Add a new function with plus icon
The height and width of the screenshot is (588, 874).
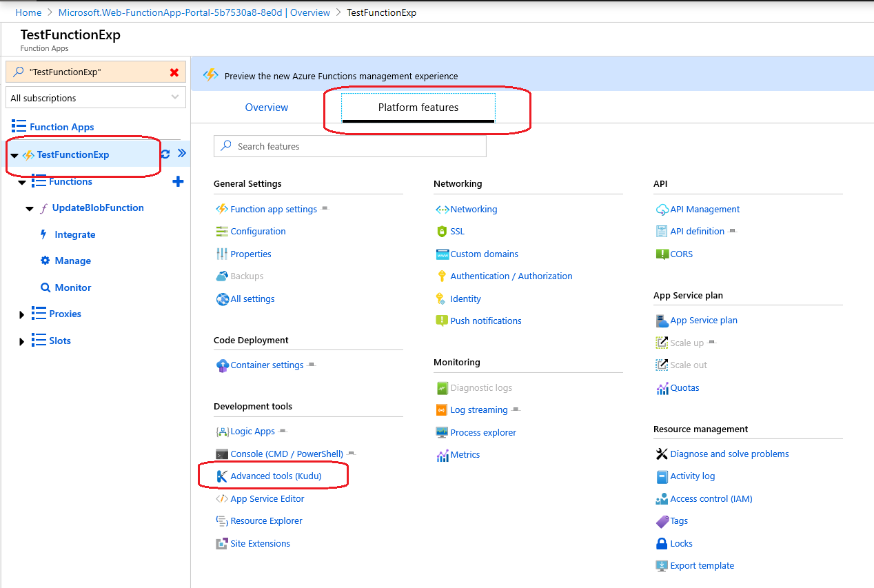pyautogui.click(x=178, y=182)
